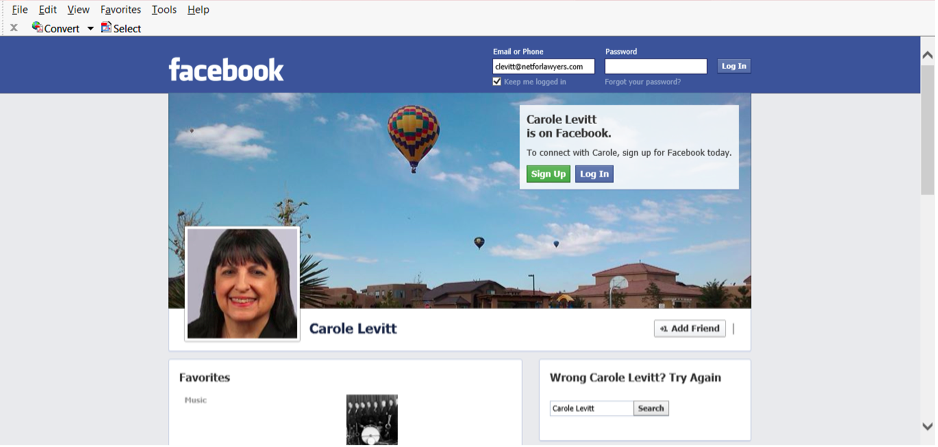Viewport: 938px width, 447px height.
Task: Open the Favorites menu
Action: [x=121, y=10]
